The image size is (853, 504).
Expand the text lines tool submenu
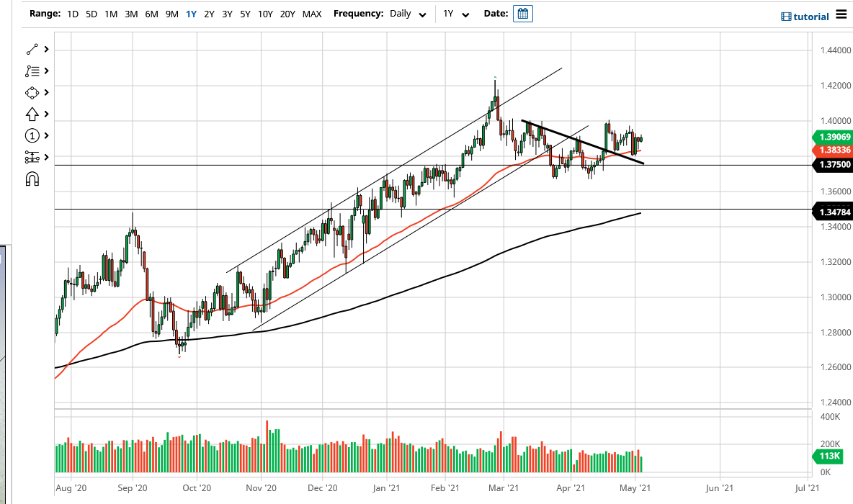point(47,71)
